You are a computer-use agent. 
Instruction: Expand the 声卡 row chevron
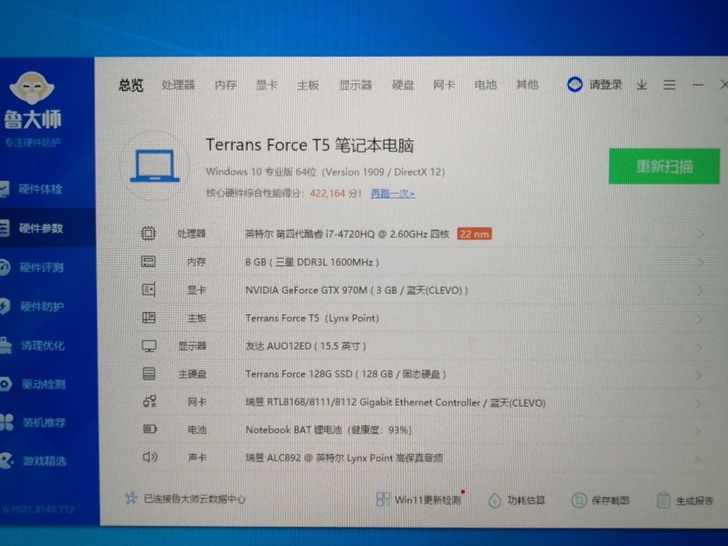(x=697, y=460)
